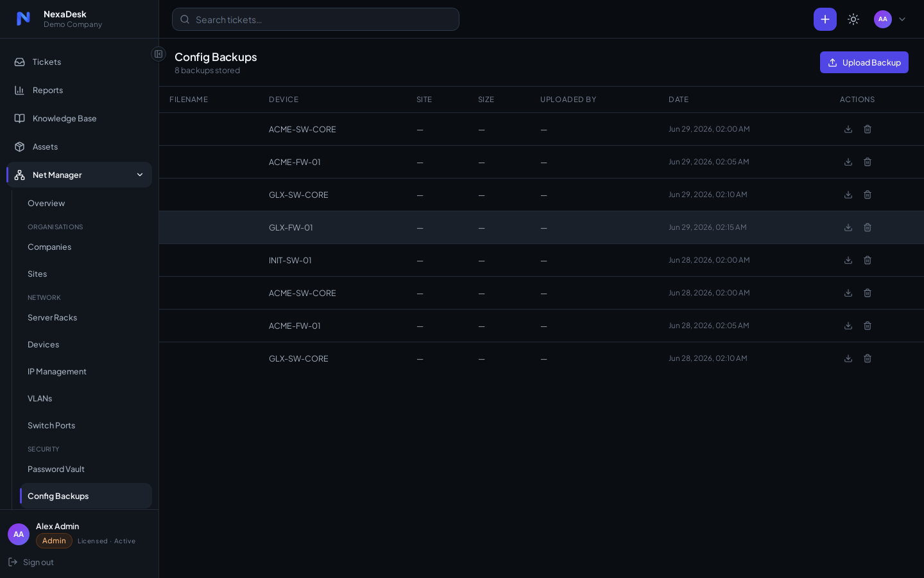Download the ACME-FW-01 backup from Jun 29
The image size is (924, 578).
point(848,162)
